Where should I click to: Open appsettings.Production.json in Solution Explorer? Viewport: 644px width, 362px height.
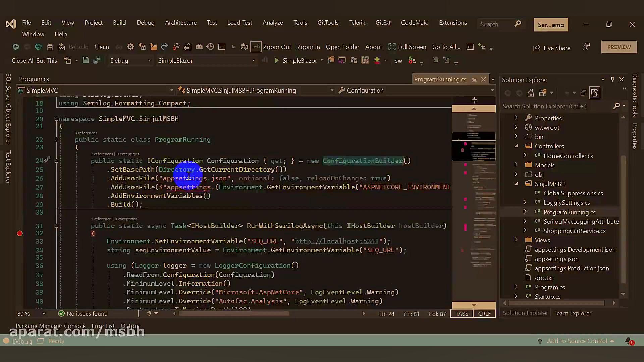coord(572,268)
